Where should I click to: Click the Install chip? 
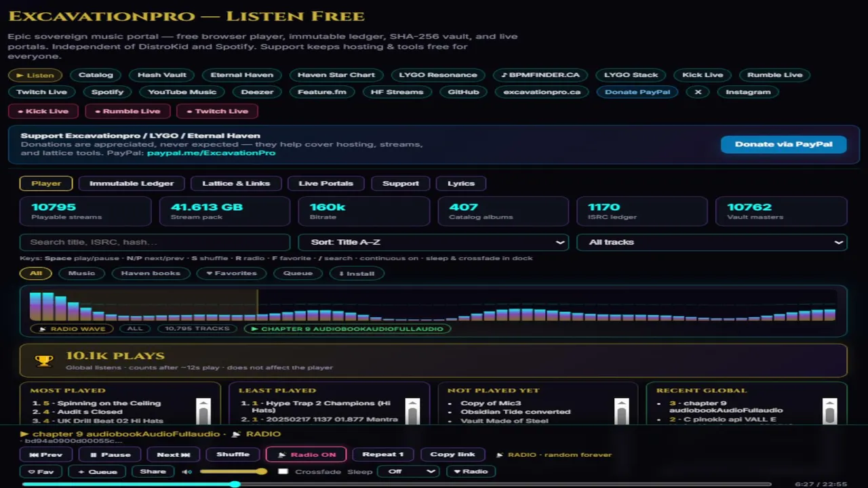point(357,273)
